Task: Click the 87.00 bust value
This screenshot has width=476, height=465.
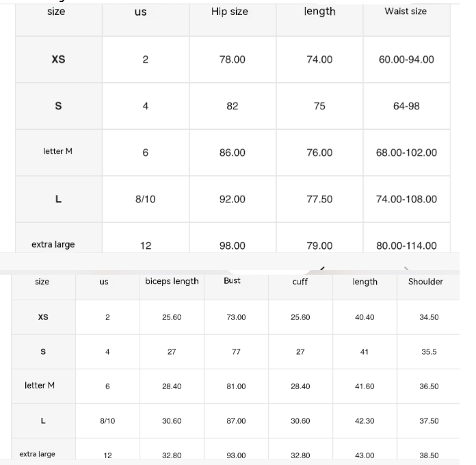Action: pos(236,421)
